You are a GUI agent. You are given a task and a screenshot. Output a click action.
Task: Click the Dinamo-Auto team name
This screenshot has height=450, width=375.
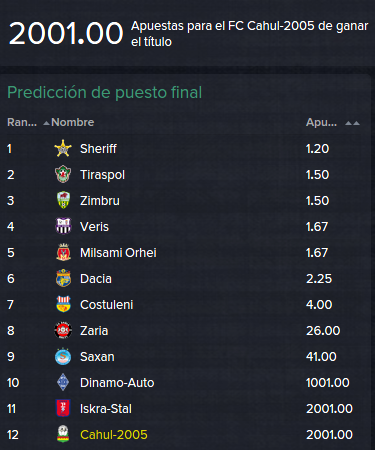pyautogui.click(x=117, y=382)
